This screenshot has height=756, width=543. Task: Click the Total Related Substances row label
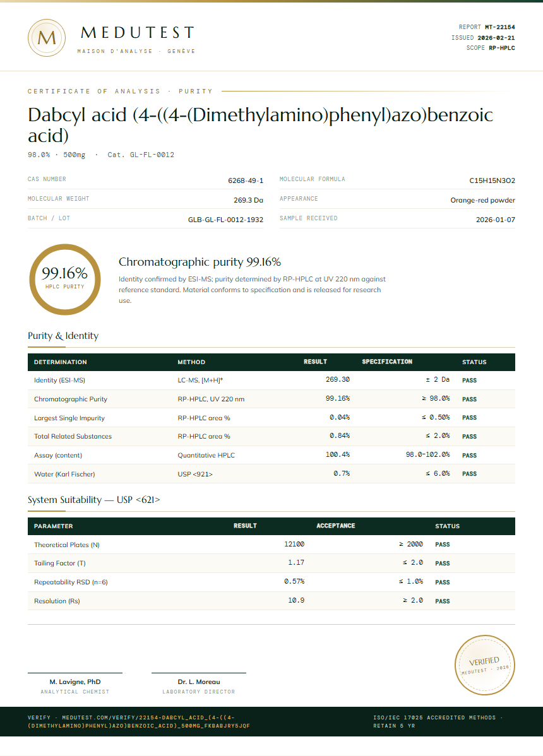tap(73, 436)
